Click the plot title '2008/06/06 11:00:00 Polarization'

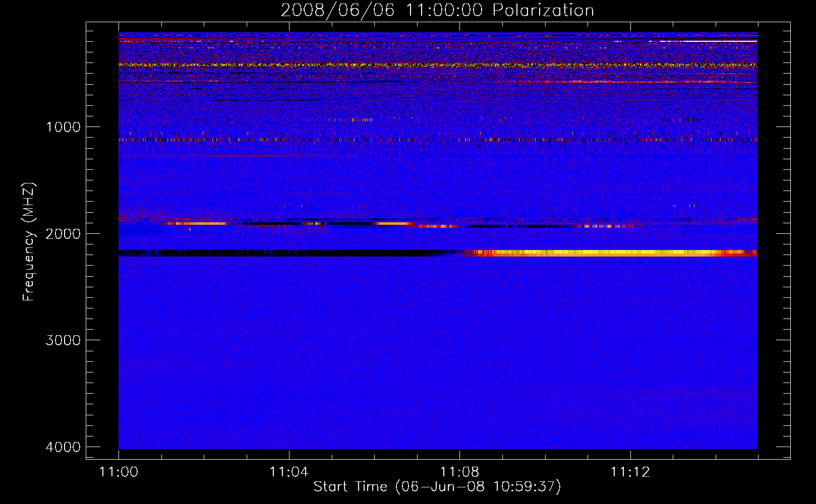tap(437, 11)
